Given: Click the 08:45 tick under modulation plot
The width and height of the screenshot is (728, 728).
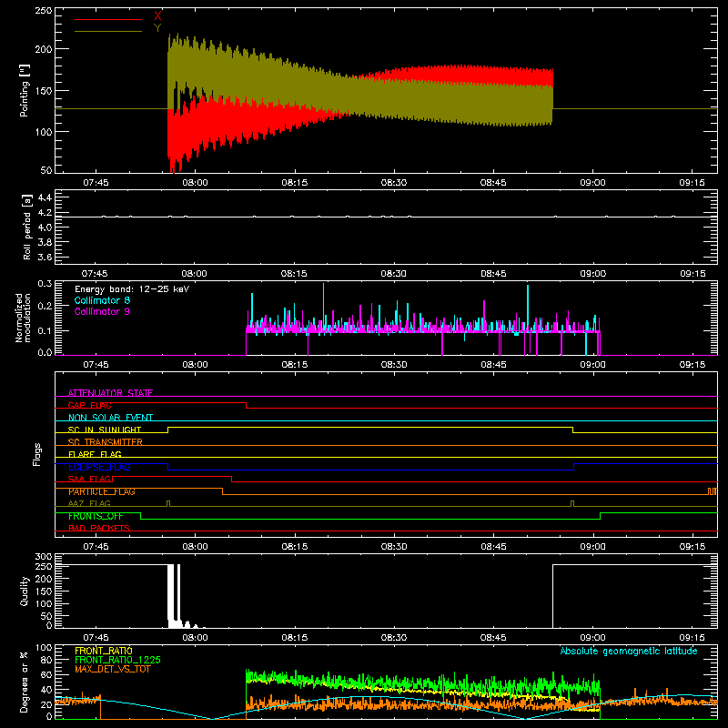Looking at the screenshot, I should coord(493,365).
